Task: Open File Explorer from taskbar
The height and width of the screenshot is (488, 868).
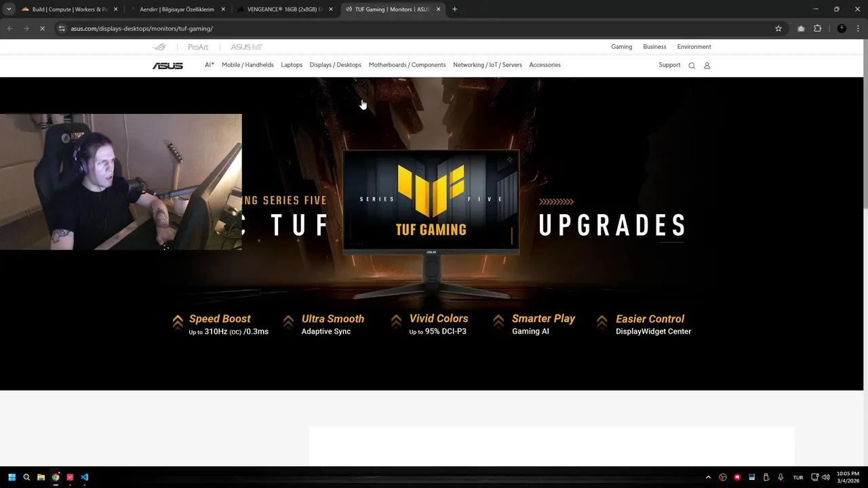Action: [x=41, y=477]
